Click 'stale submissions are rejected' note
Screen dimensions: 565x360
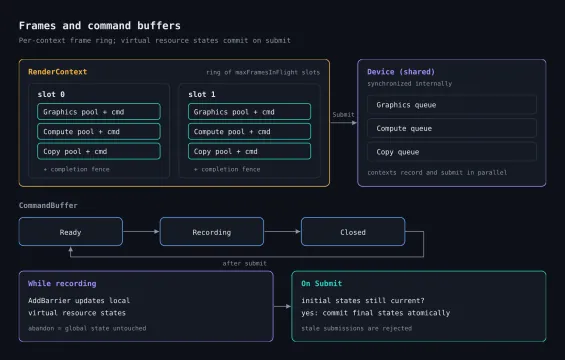click(357, 328)
